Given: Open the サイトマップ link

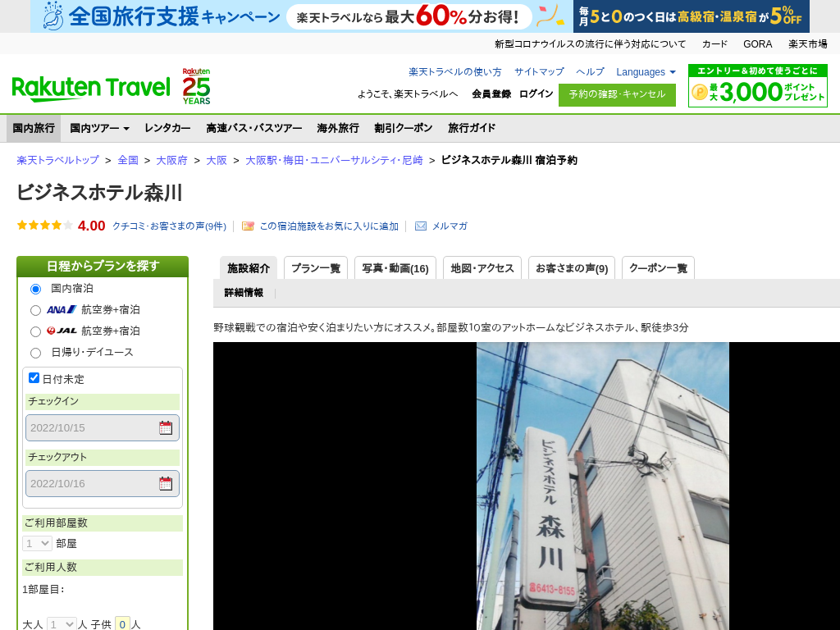Looking at the screenshot, I should click(539, 72).
